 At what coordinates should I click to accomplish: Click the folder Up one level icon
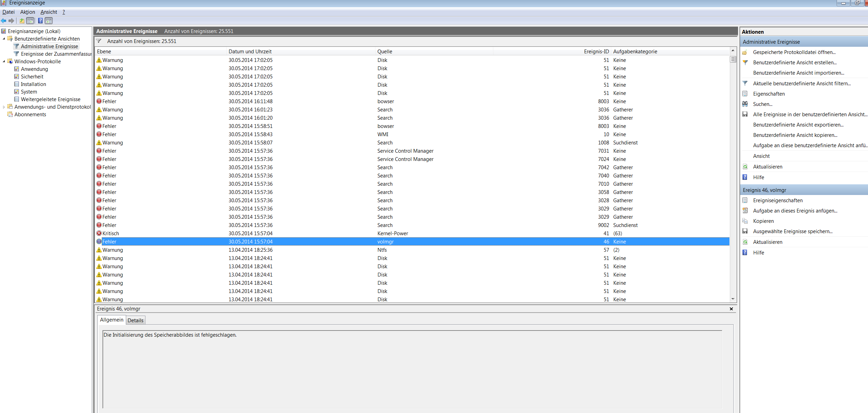pos(22,21)
